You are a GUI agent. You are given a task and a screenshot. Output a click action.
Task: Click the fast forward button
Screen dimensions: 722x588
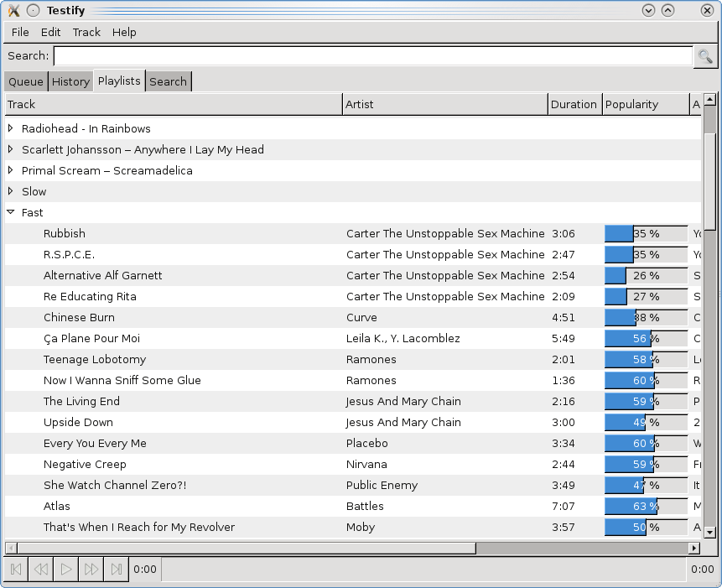pos(91,570)
